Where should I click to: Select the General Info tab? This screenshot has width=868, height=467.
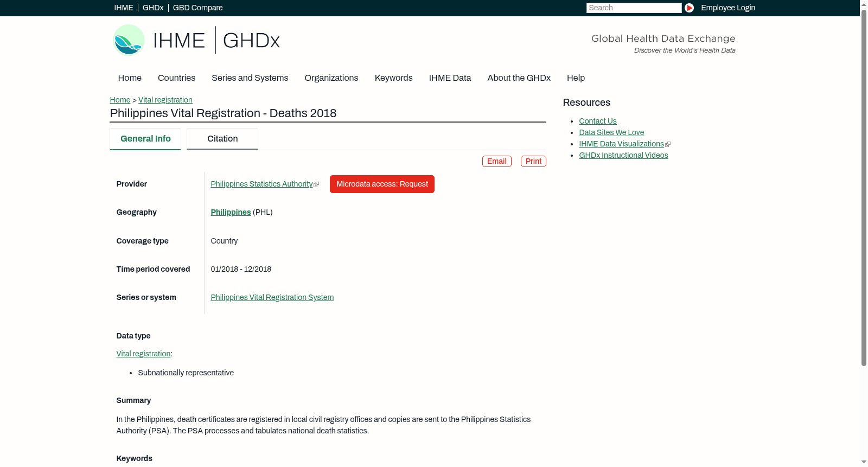(145, 139)
